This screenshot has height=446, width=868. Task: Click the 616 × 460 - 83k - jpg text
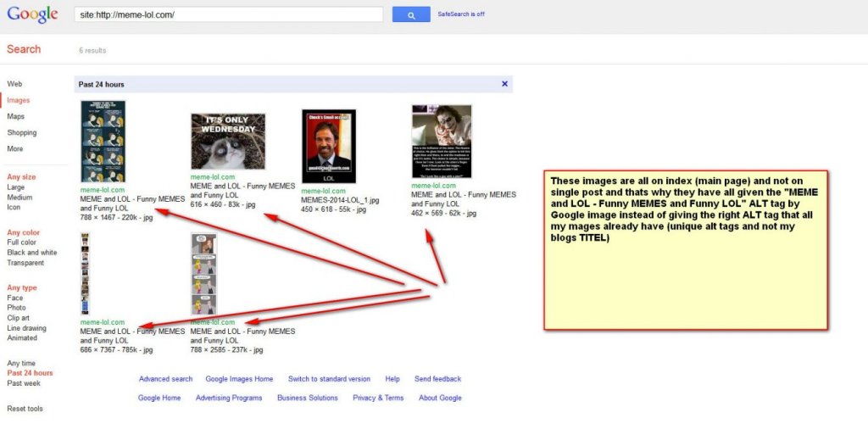click(223, 204)
